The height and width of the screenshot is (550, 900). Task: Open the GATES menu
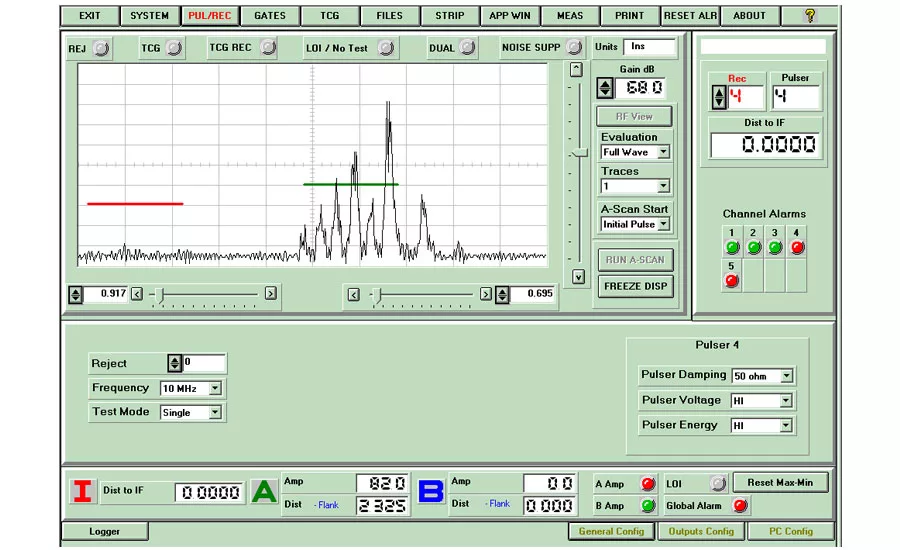[x=270, y=16]
